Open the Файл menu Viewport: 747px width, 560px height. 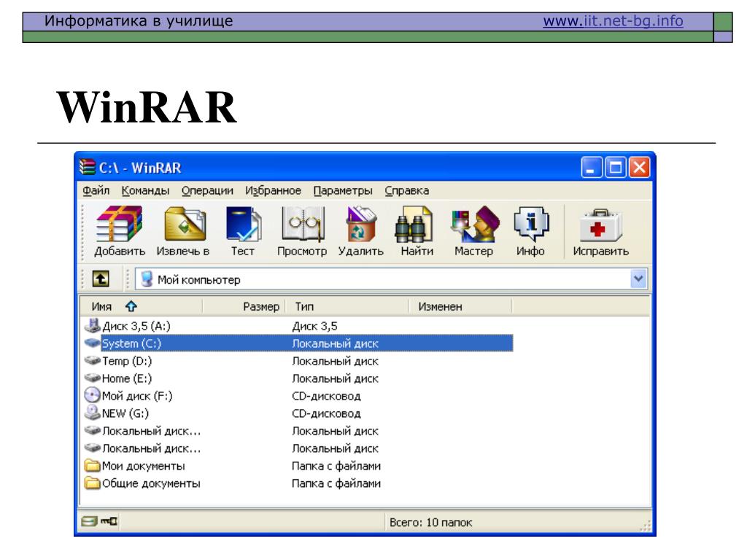(96, 190)
